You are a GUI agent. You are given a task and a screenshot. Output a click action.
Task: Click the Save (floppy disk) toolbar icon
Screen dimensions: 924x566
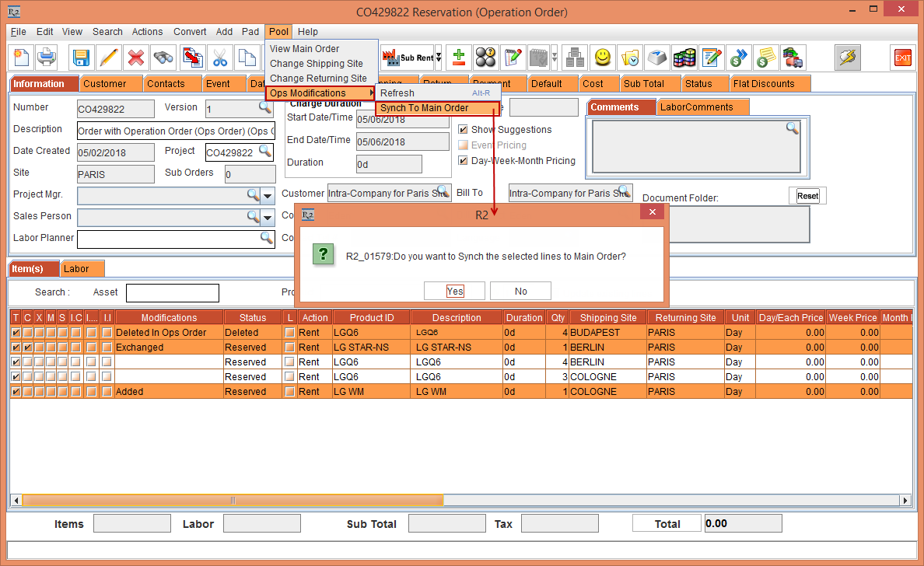(x=81, y=58)
